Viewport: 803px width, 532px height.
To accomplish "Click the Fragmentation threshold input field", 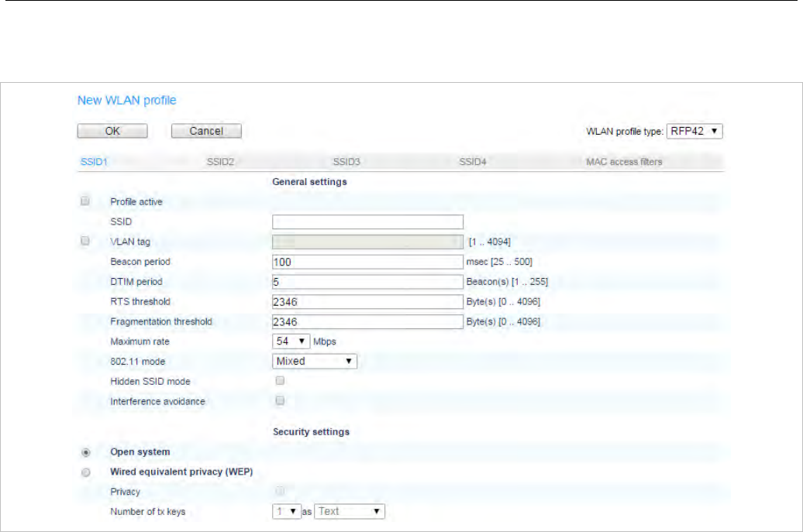I will [367, 322].
